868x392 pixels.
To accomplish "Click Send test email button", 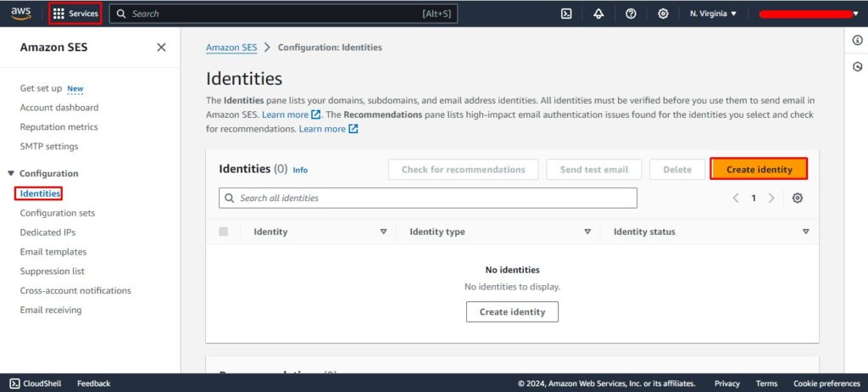I will (x=594, y=170).
